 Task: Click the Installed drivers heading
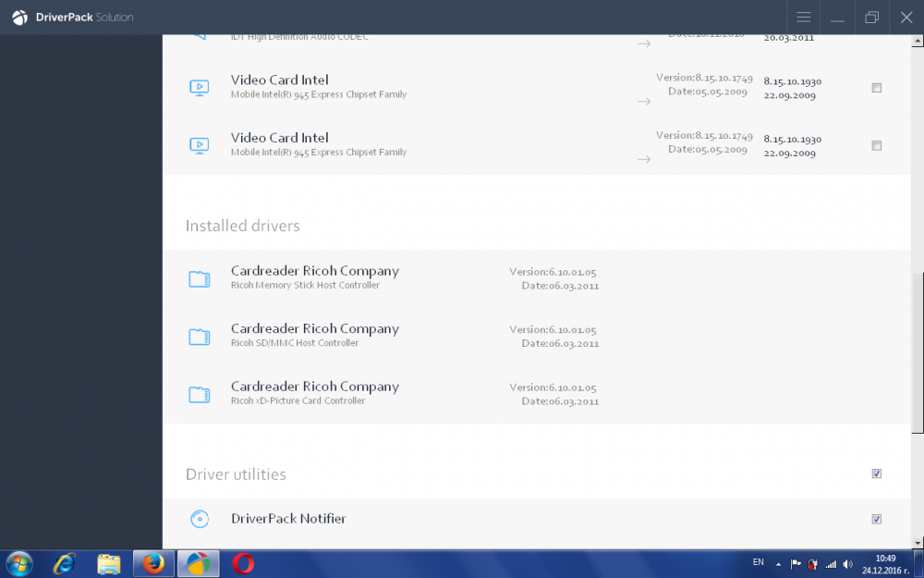(242, 226)
